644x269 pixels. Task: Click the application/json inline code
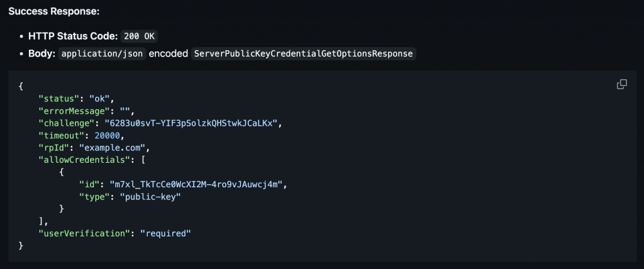pyautogui.click(x=103, y=54)
